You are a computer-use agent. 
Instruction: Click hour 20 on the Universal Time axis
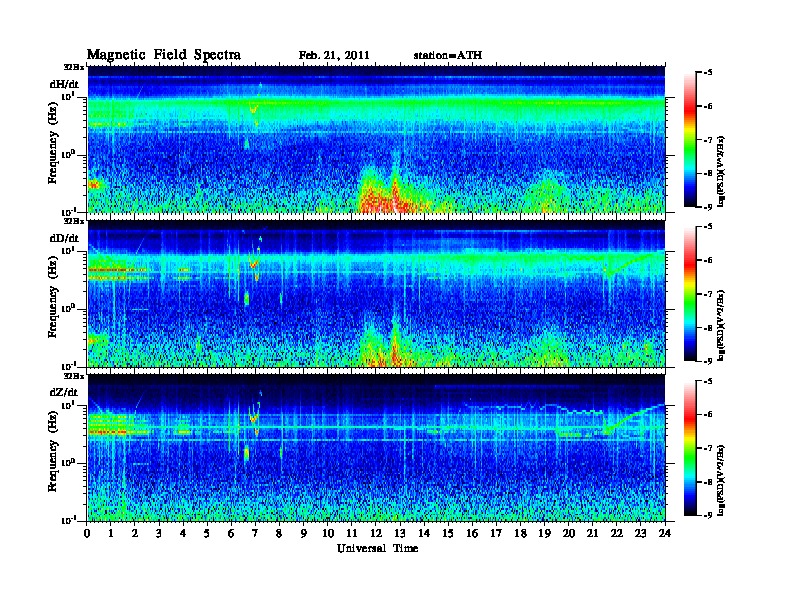pyautogui.click(x=568, y=533)
